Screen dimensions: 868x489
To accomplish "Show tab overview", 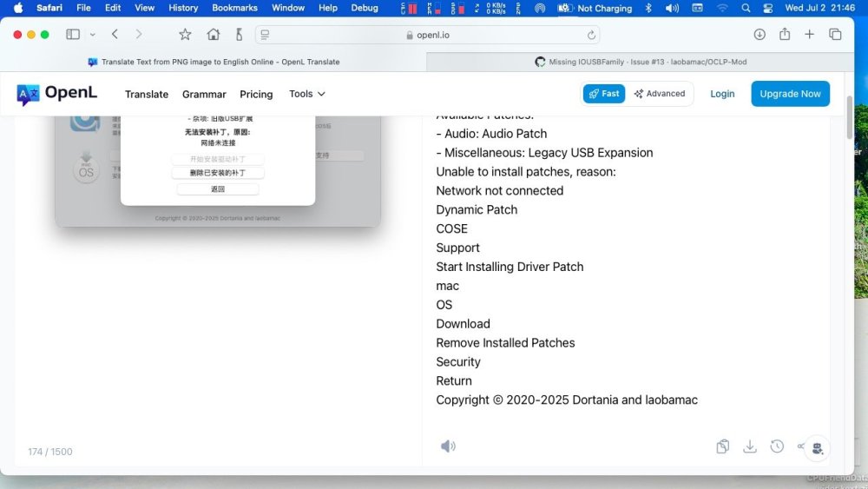I will click(835, 35).
